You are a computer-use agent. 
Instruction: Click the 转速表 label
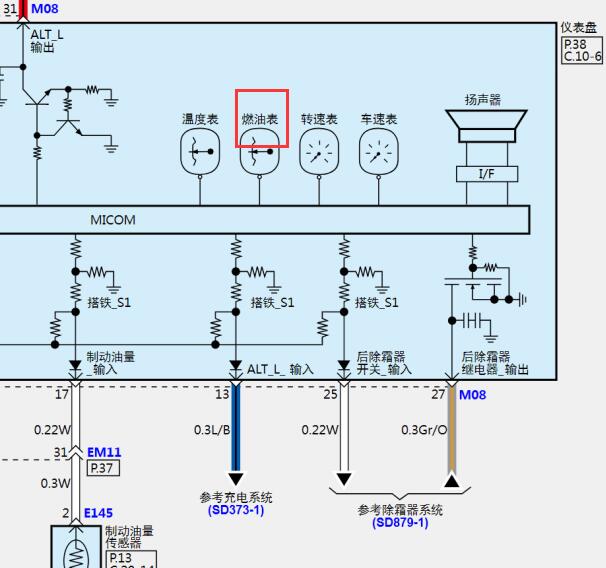pyautogui.click(x=319, y=119)
